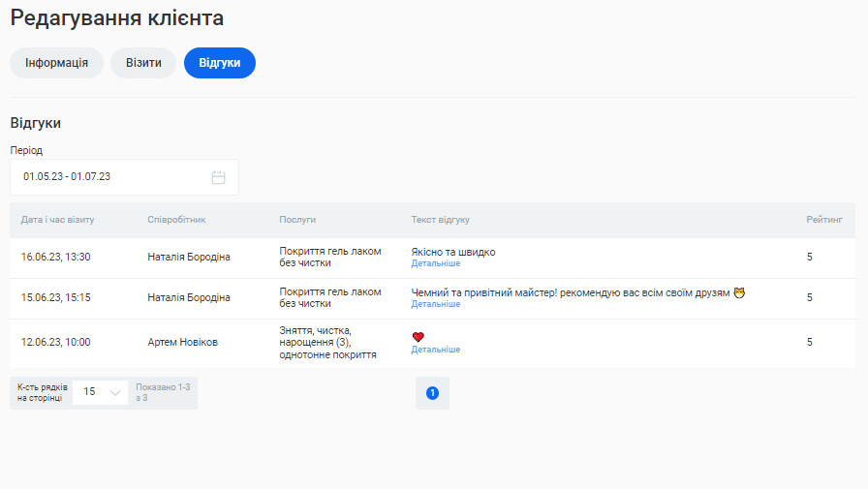868x489 pixels.
Task: Open the Візити tab
Action: point(143,63)
